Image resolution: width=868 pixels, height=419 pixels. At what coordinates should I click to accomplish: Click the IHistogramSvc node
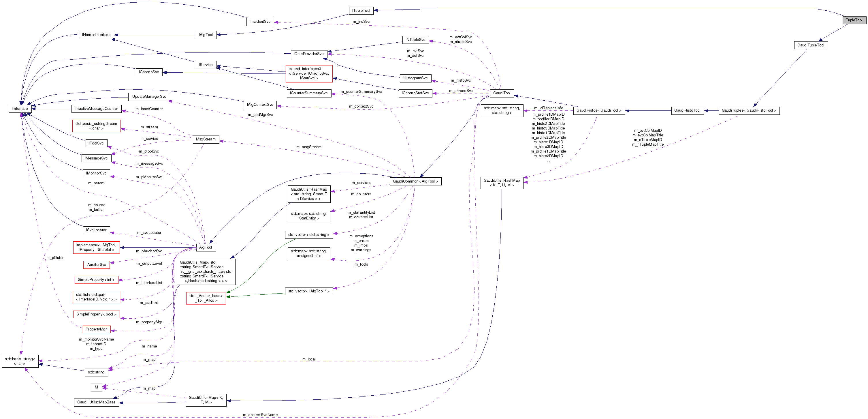(x=415, y=78)
